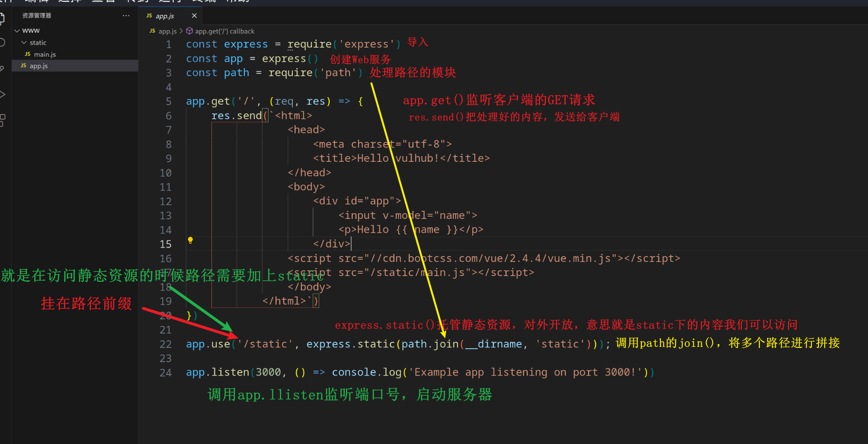Image resolution: width=868 pixels, height=444 pixels.
Task: Open the explorer's more actions ellipsis menu
Action: click(126, 16)
